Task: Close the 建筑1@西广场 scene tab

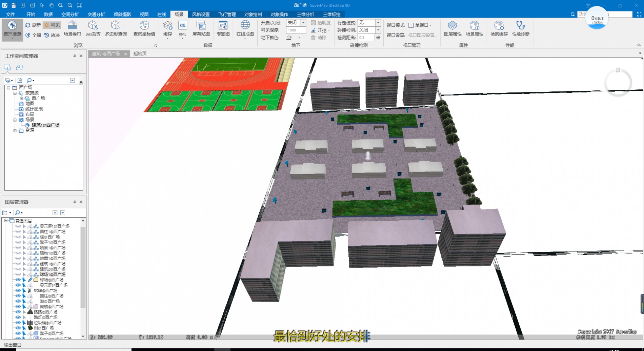Action: pos(125,54)
